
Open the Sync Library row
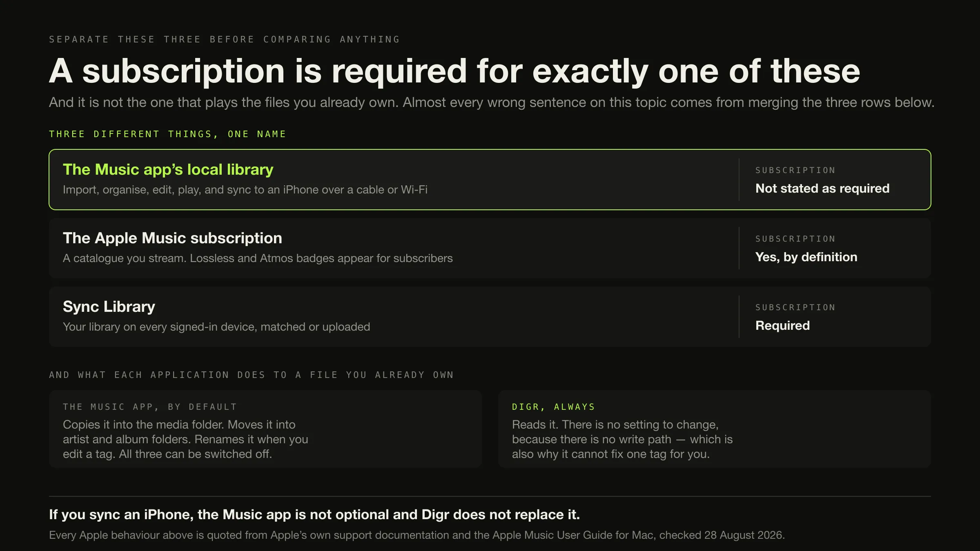click(490, 317)
